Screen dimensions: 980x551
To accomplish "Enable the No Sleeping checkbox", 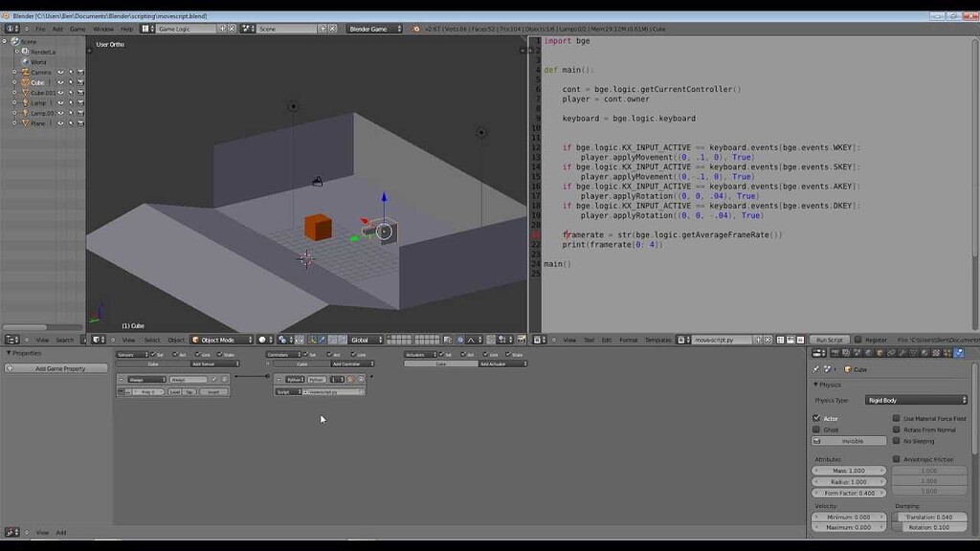I will pyautogui.click(x=896, y=440).
